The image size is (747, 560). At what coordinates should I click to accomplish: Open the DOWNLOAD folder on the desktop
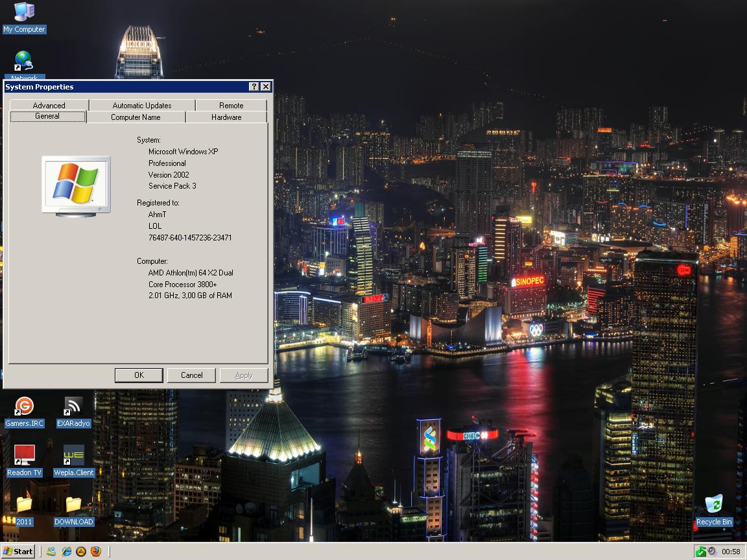[x=73, y=505]
